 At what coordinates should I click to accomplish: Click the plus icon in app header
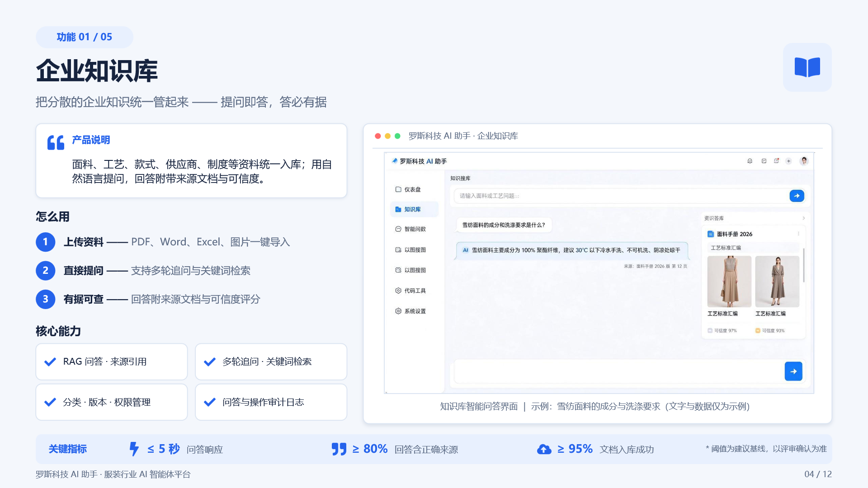[788, 161]
